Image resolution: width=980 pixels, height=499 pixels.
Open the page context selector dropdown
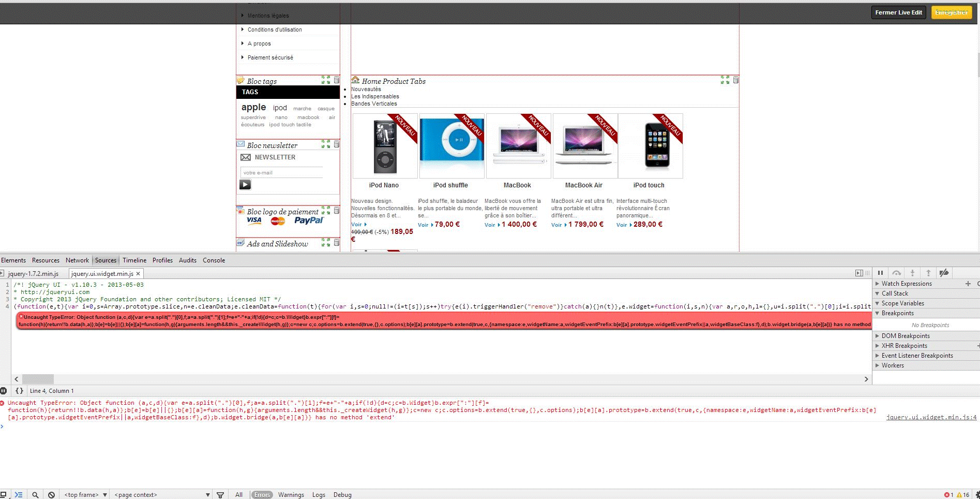pyautogui.click(x=162, y=495)
